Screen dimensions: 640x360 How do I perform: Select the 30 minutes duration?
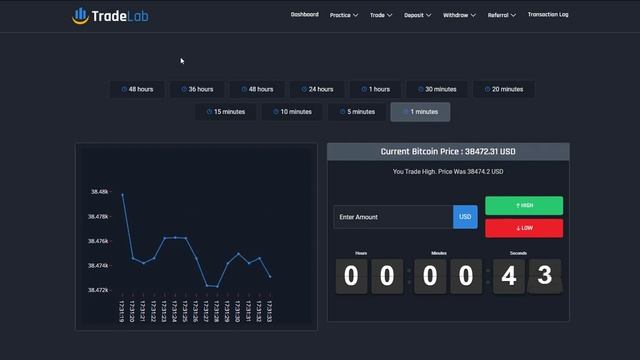coord(437,89)
